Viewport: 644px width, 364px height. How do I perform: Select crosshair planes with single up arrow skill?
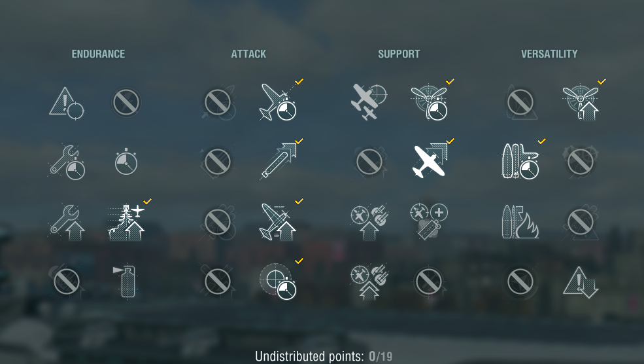pyautogui.click(x=369, y=222)
